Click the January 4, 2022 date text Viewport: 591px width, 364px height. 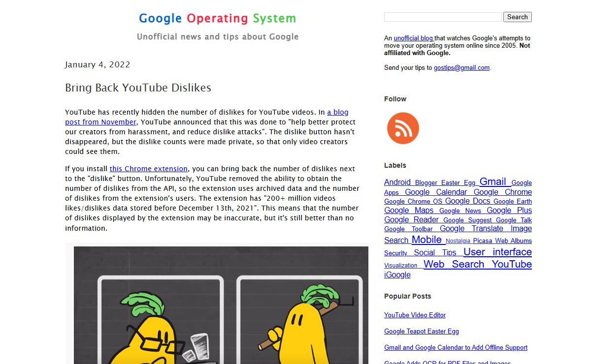98,64
